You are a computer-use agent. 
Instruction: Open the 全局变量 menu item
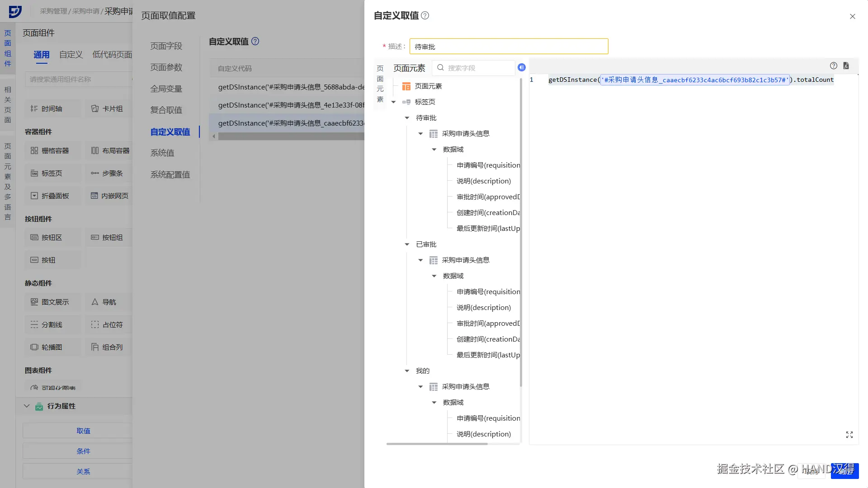(x=166, y=89)
